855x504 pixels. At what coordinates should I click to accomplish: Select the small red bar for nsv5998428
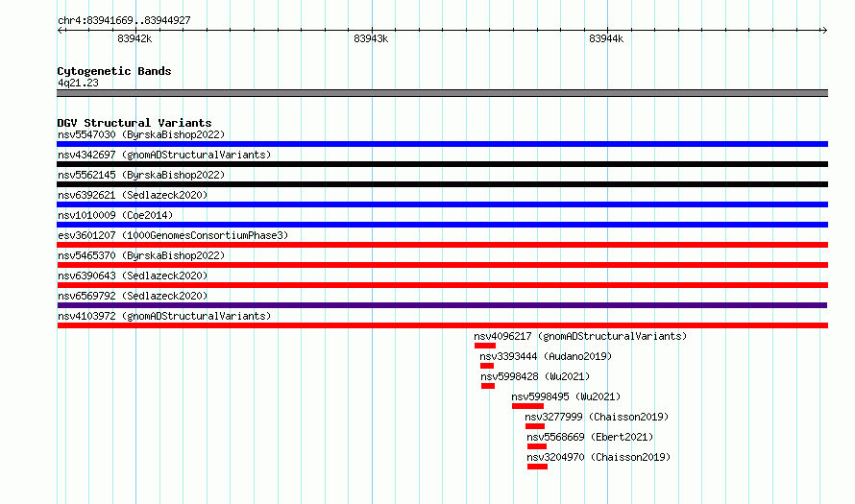(488, 386)
